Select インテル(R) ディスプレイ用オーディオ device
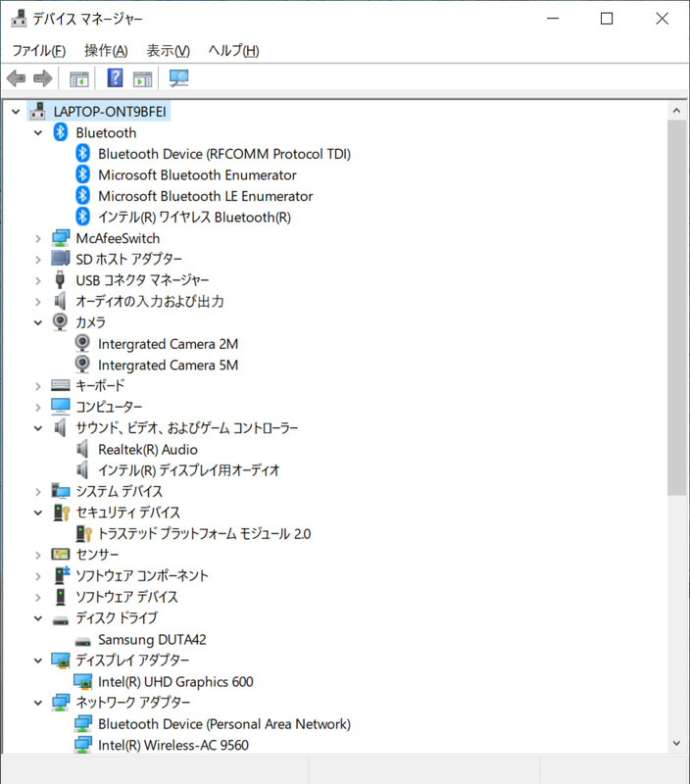The width and height of the screenshot is (690, 784). (x=189, y=470)
